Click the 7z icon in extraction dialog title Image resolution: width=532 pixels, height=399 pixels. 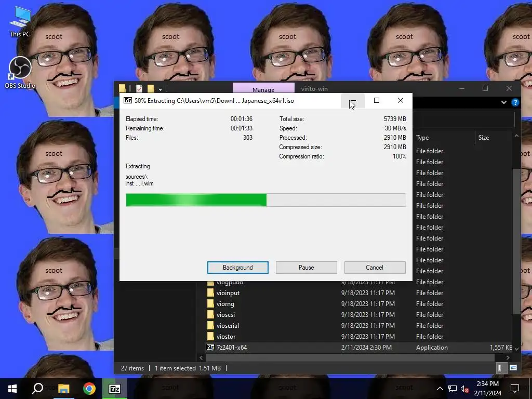(x=128, y=100)
